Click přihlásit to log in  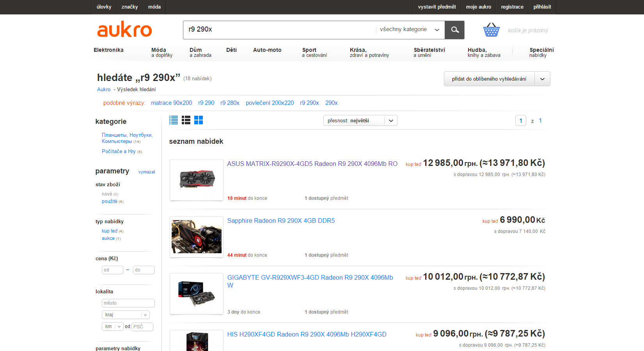click(542, 7)
